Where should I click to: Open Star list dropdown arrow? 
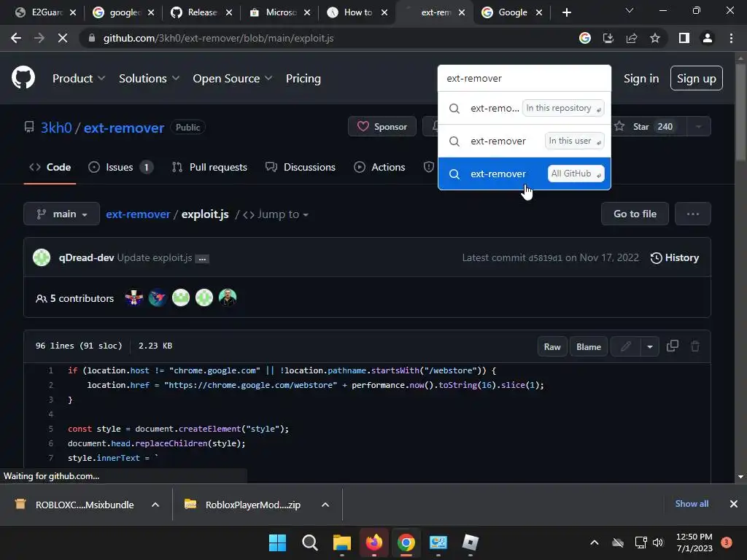click(698, 127)
